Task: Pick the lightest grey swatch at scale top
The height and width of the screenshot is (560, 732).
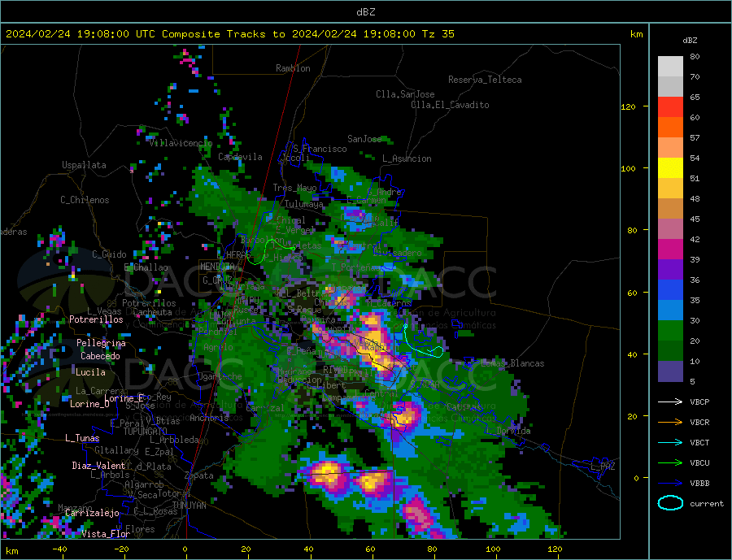Action: [x=670, y=67]
